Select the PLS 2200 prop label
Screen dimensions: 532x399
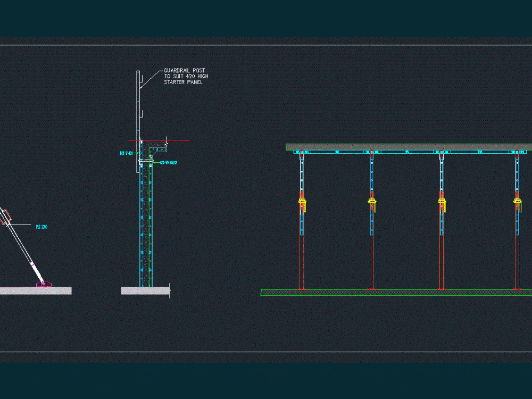pos(41,226)
